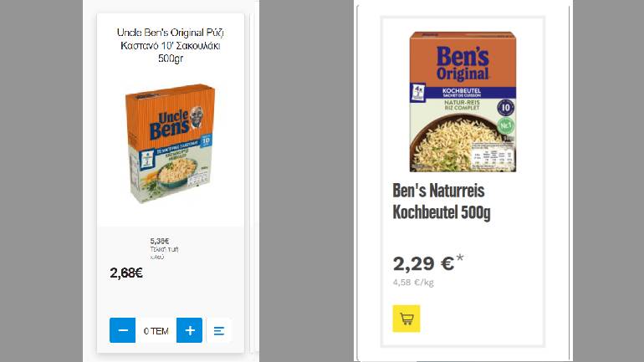Click the asterisk next to 2,29 €

(460, 258)
